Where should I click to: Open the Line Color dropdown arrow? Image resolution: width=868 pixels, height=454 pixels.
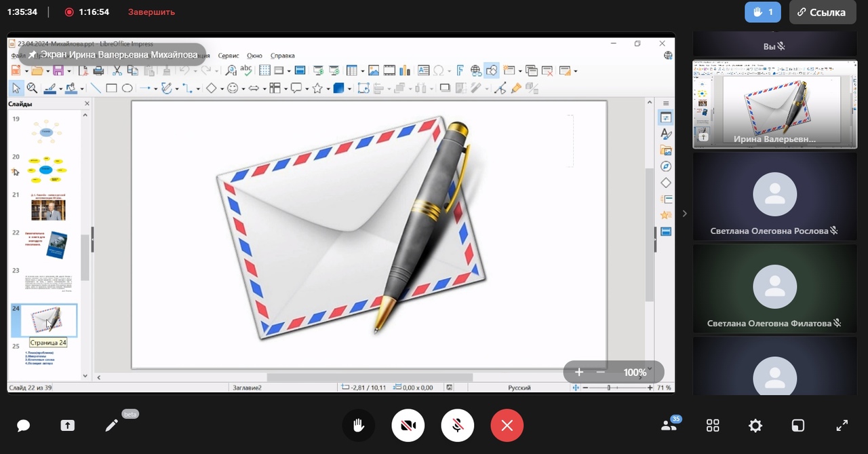61,88
